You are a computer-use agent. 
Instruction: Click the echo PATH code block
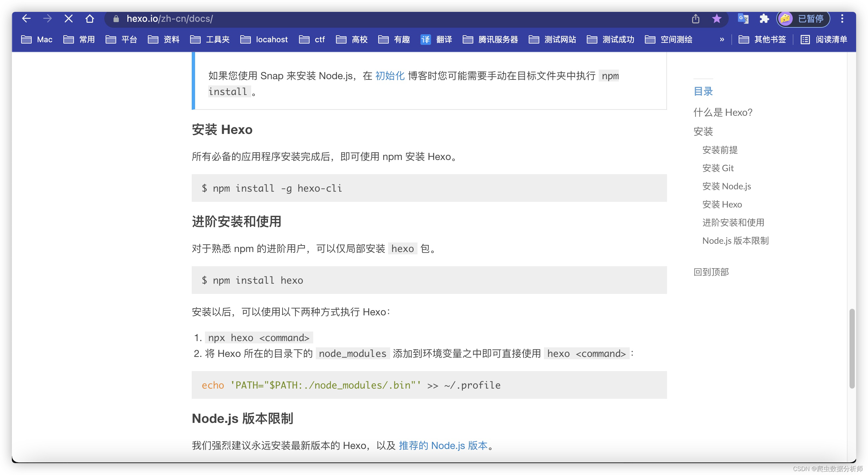429,385
